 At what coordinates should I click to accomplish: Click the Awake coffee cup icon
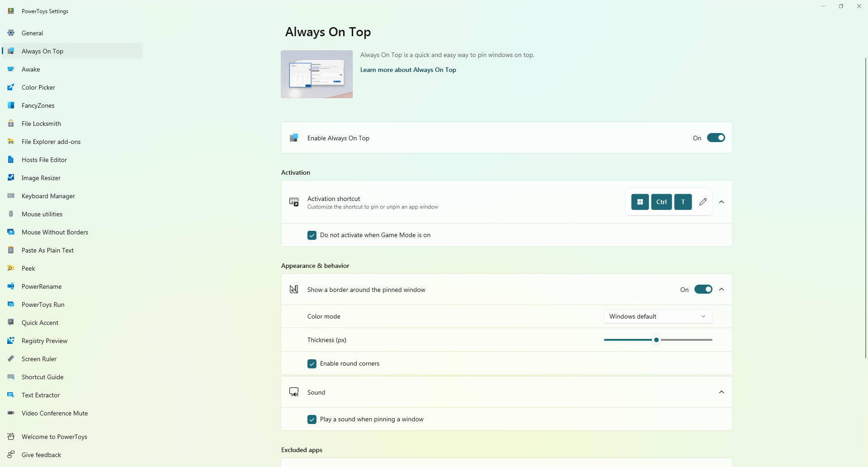[11, 69]
